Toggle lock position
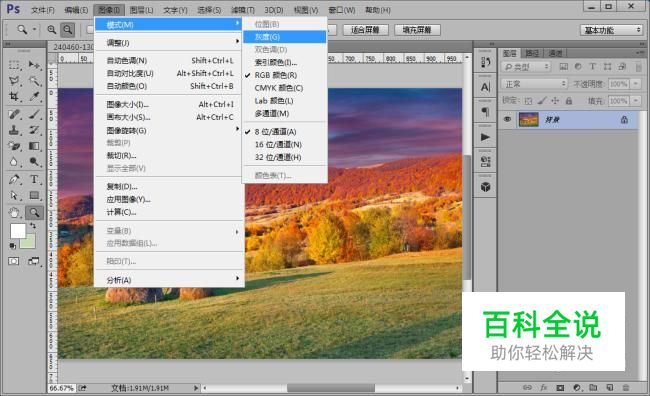The image size is (650, 396). 555,101
